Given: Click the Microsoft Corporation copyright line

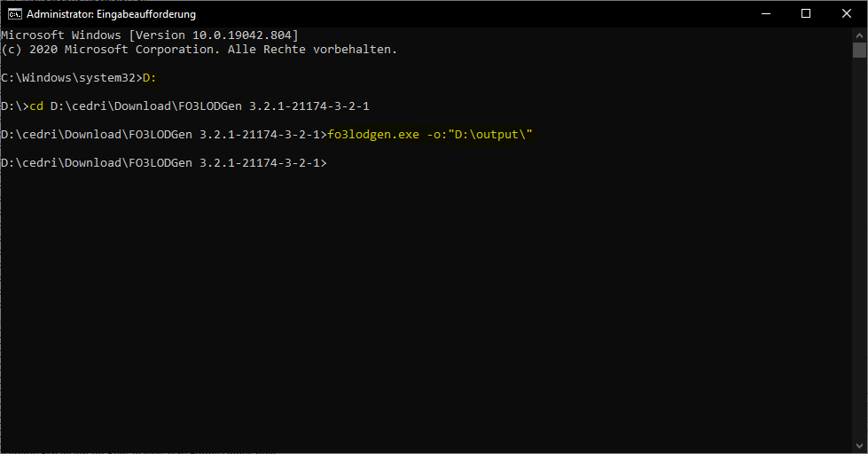Looking at the screenshot, I should (x=199, y=50).
